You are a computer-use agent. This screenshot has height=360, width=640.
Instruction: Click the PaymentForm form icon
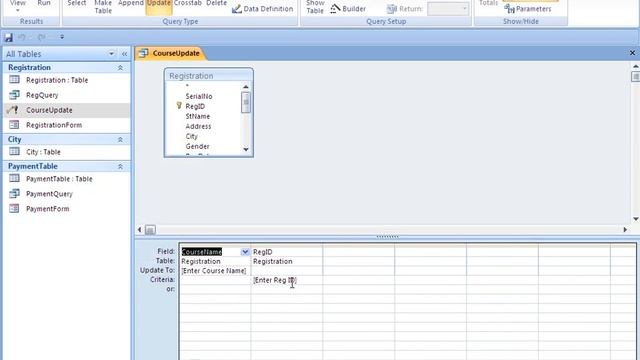click(14, 208)
